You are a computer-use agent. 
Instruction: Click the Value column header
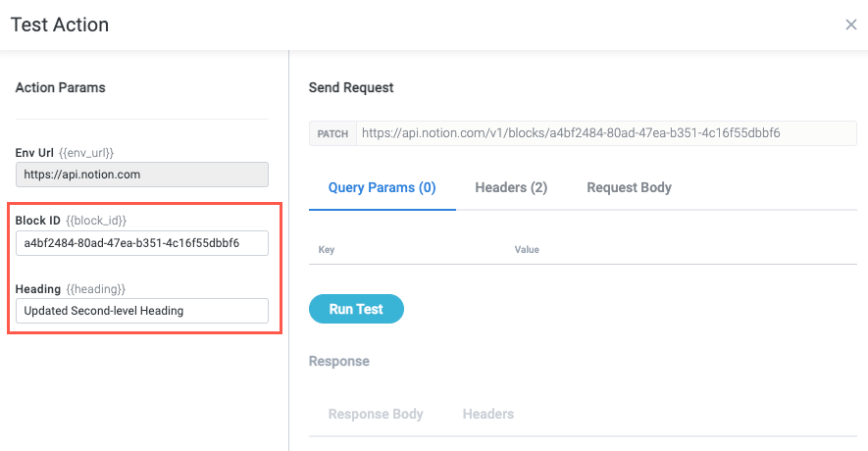pos(527,250)
